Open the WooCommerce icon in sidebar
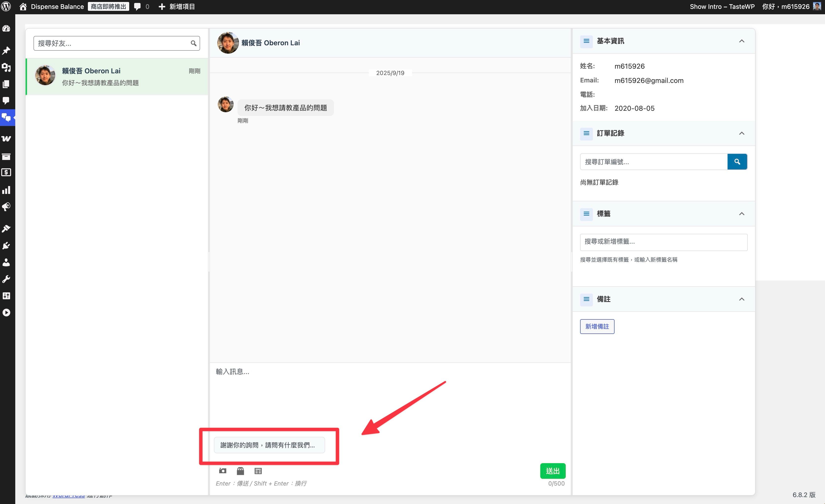This screenshot has width=825, height=504. 6,138
